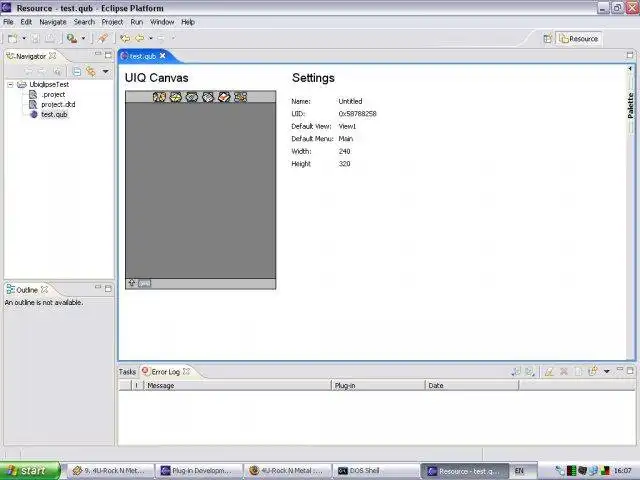Viewport: 640px width, 480px height.
Task: Open the Error Log view menu arrow
Action: click(x=607, y=371)
